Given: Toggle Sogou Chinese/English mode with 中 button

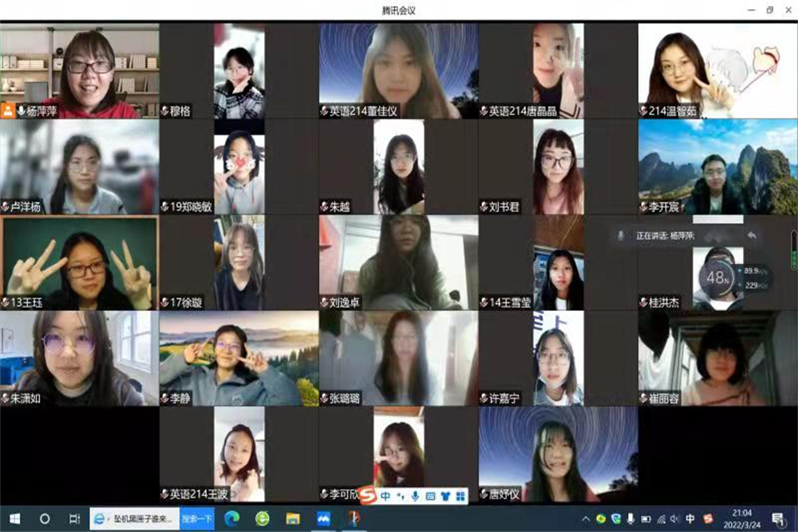Looking at the screenshot, I should 385,496.
